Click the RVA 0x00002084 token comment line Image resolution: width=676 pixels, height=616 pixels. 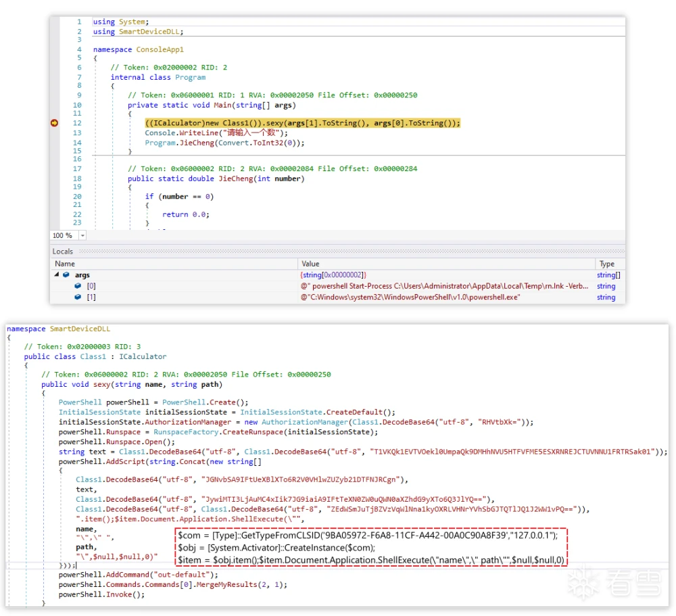pyautogui.click(x=272, y=168)
